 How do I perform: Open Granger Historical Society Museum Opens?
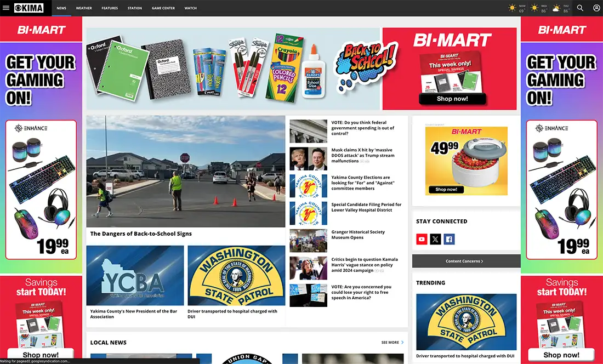(358, 235)
